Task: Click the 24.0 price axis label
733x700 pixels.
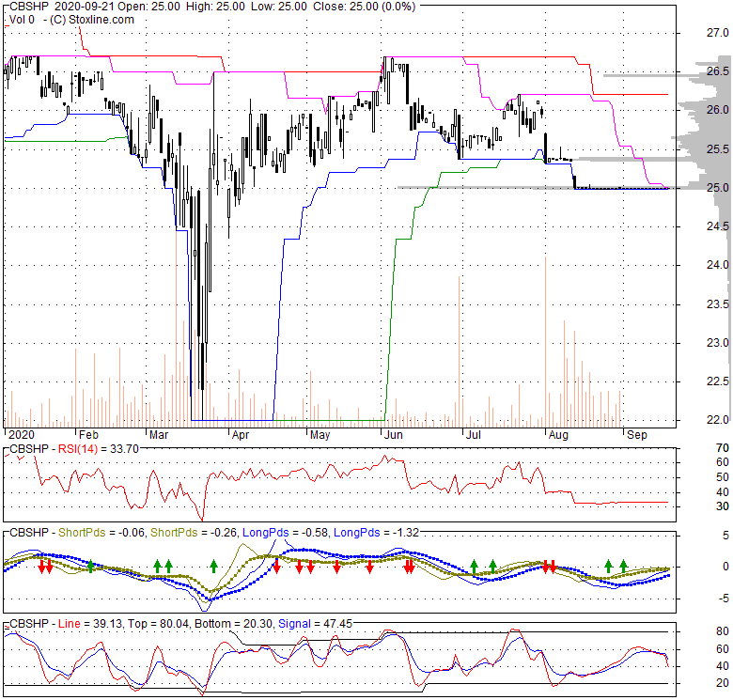Action: (x=718, y=265)
